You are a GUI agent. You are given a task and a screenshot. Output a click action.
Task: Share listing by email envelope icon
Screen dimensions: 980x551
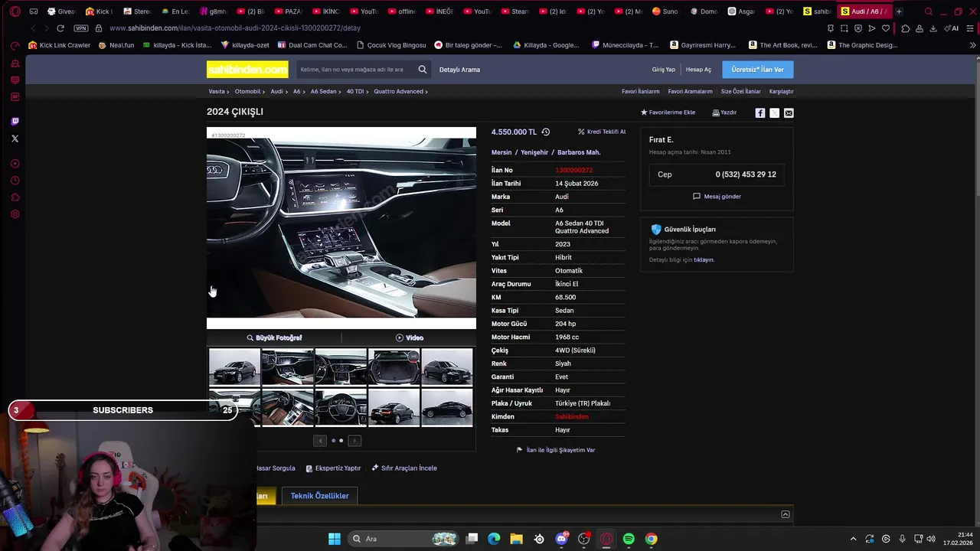click(789, 112)
